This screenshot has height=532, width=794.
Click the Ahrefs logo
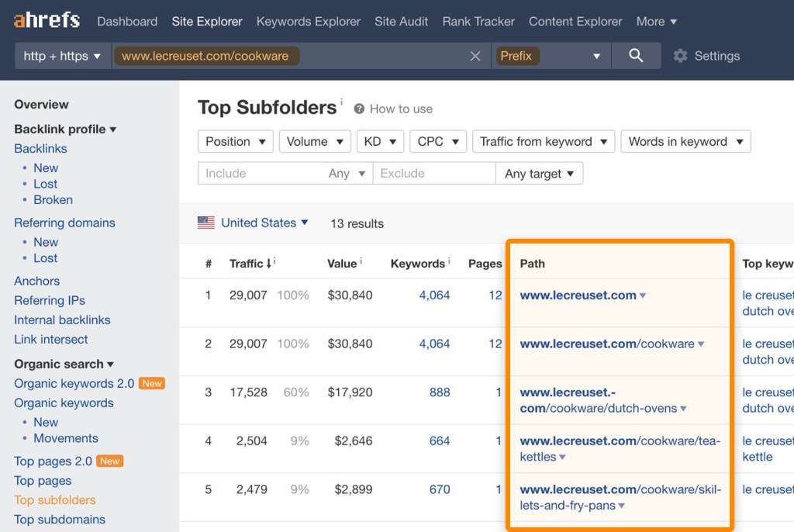pos(47,20)
